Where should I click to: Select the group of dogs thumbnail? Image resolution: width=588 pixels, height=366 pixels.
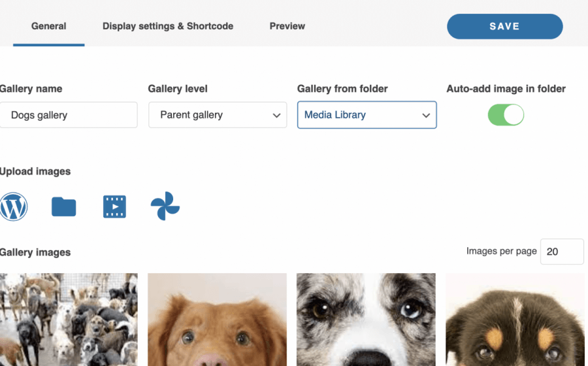click(69, 320)
